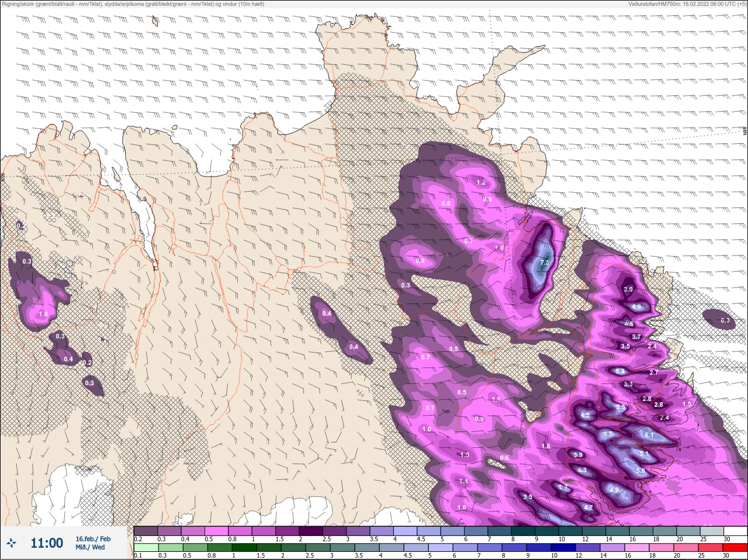Select the 5.8 precipitation value
The height and width of the screenshot is (560, 748).
click(x=640, y=471)
